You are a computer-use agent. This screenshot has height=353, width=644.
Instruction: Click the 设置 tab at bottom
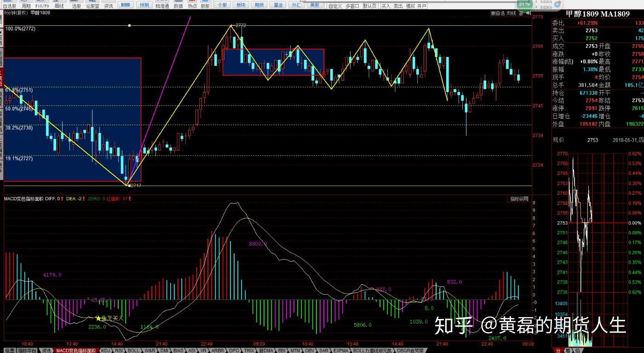point(9,350)
